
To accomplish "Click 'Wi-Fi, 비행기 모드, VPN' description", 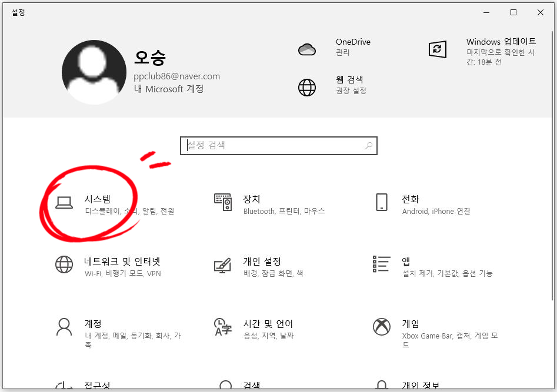I will 123,273.
